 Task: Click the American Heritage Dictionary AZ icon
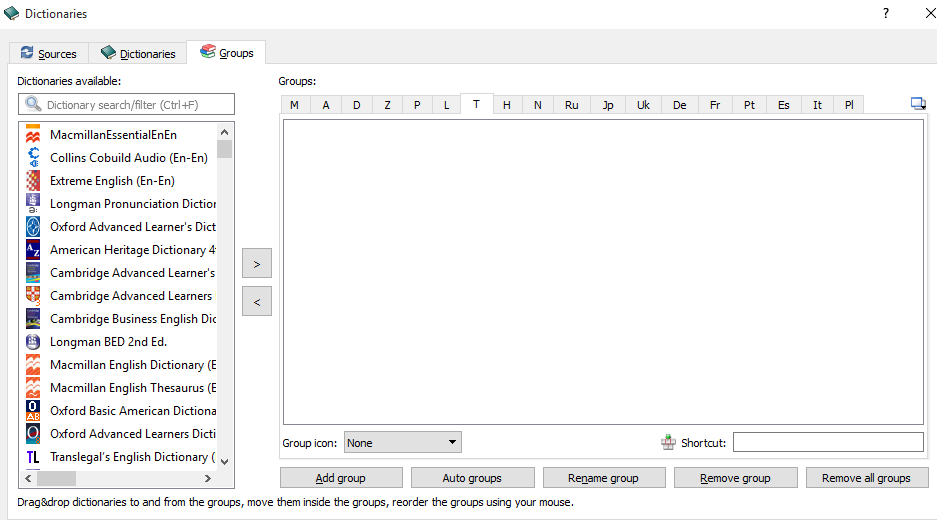[33, 249]
